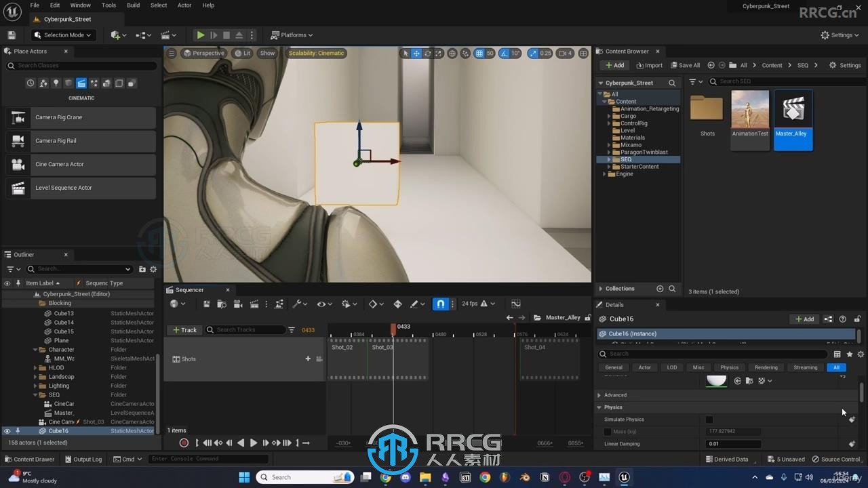This screenshot has height=488, width=868.
Task: Click the Lit view mode button
Action: tap(242, 54)
